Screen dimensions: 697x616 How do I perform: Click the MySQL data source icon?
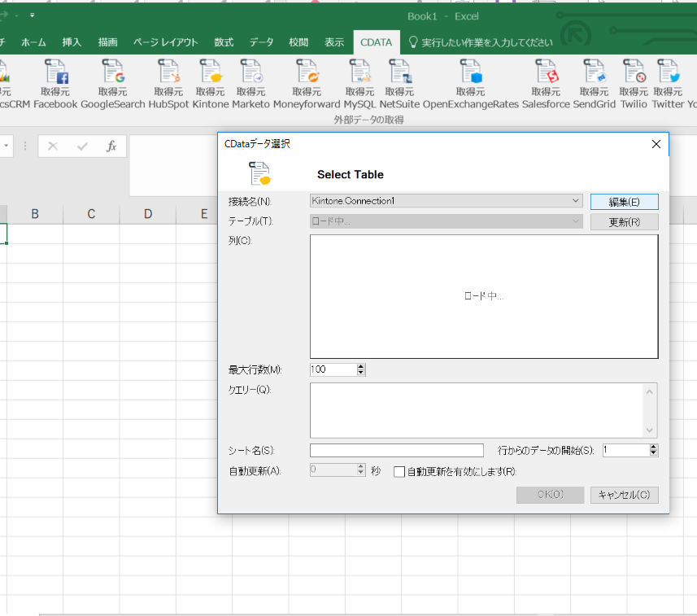tap(359, 77)
